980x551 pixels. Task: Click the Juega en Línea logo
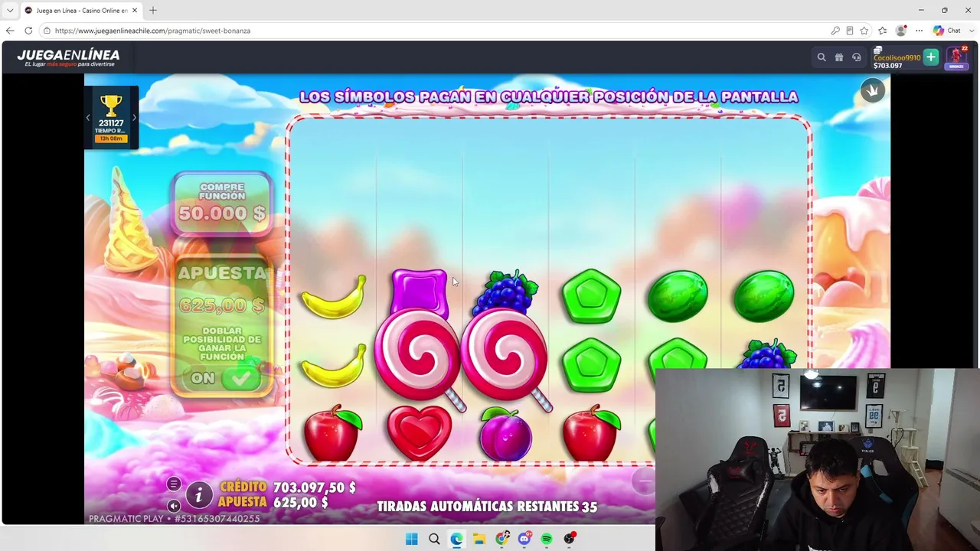point(69,57)
